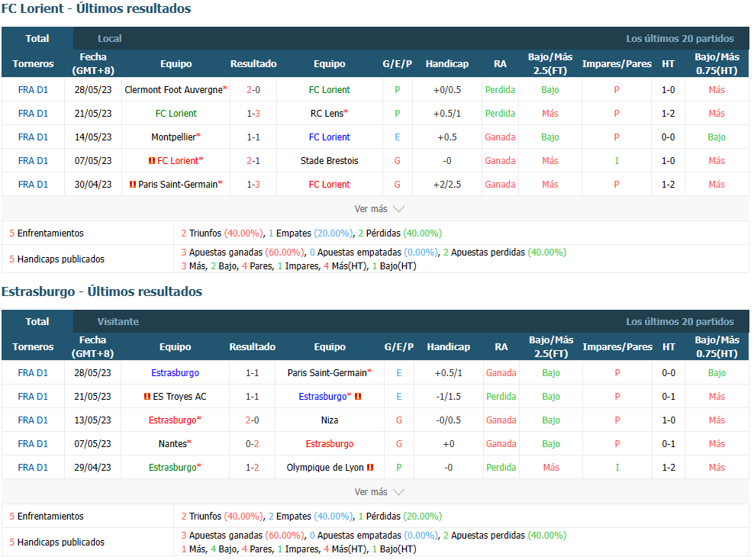This screenshot has width=754, height=560.
Task: Click Estrasburgo in the Nantes row
Action: [330, 444]
